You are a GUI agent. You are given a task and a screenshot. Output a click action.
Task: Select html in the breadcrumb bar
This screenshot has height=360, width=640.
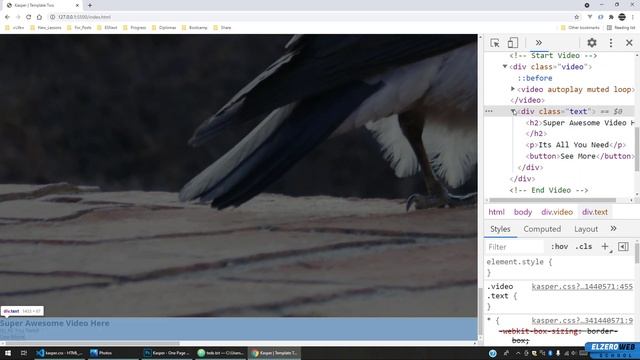click(496, 212)
